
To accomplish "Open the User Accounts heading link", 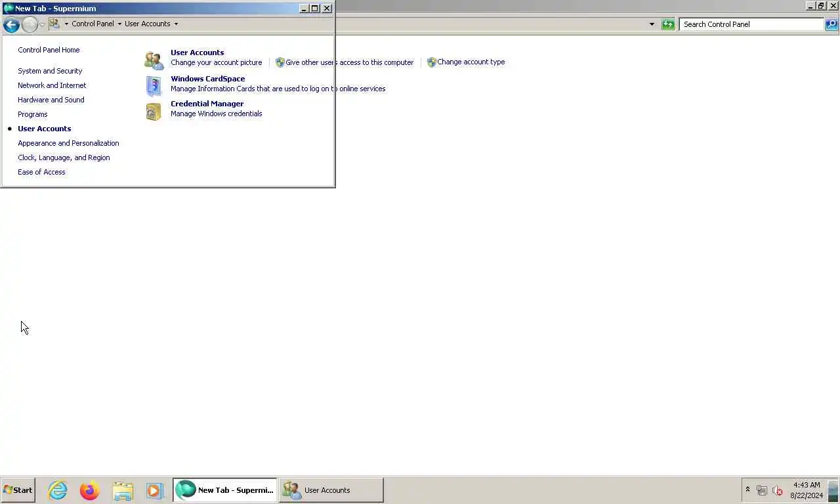I will [197, 52].
